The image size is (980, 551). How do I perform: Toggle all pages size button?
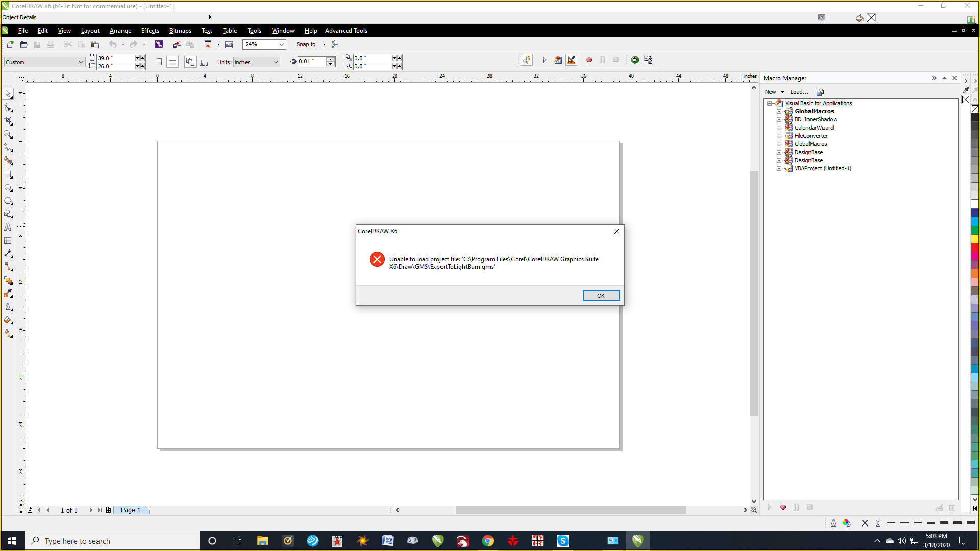190,62
